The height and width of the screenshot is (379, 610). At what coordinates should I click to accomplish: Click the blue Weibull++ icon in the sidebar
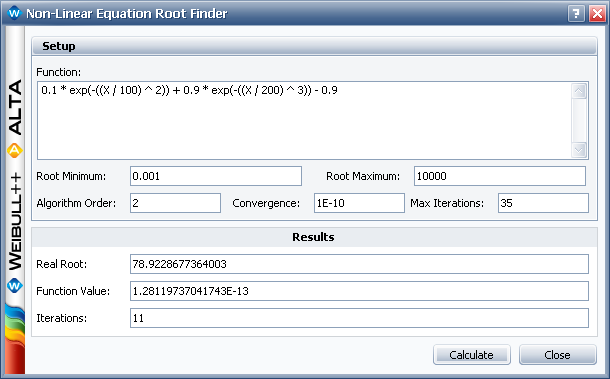click(x=15, y=286)
